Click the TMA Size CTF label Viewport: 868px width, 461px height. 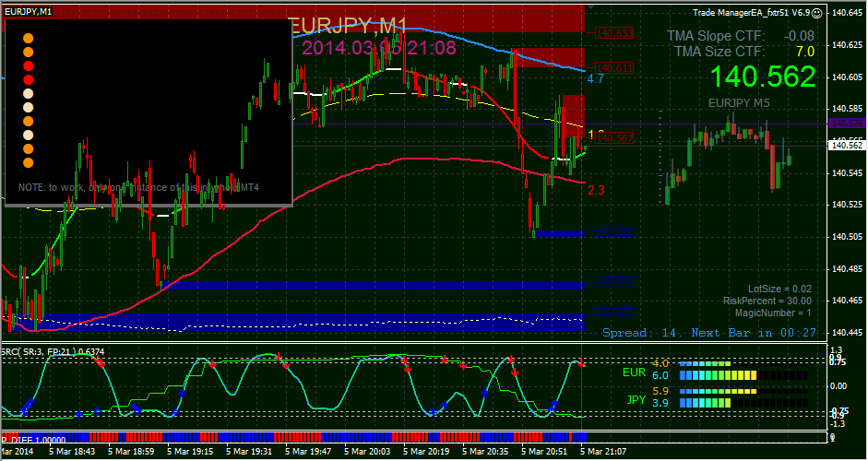pyautogui.click(x=719, y=52)
